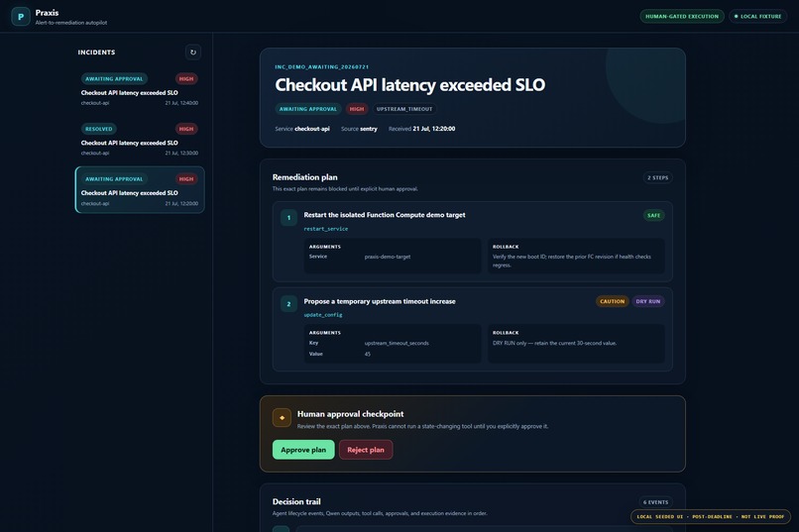Click the Praxis app name
The image size is (799, 532).
(47, 13)
